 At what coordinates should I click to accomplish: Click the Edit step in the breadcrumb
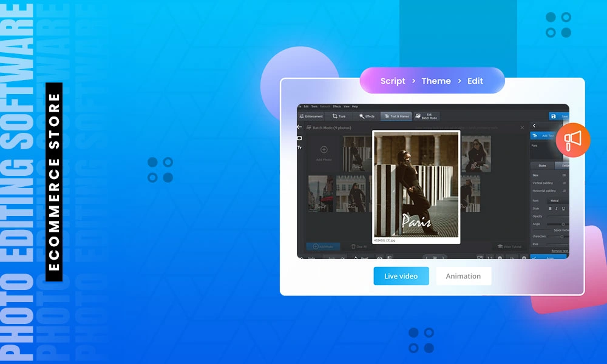[475, 81]
